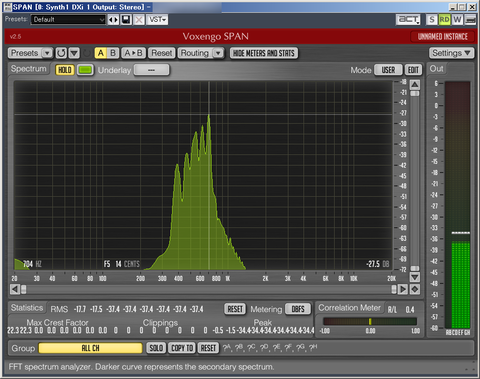Click the greyed-out redo icon
Image resolution: width=480 pixels, height=379 pixels.
coord(86,53)
